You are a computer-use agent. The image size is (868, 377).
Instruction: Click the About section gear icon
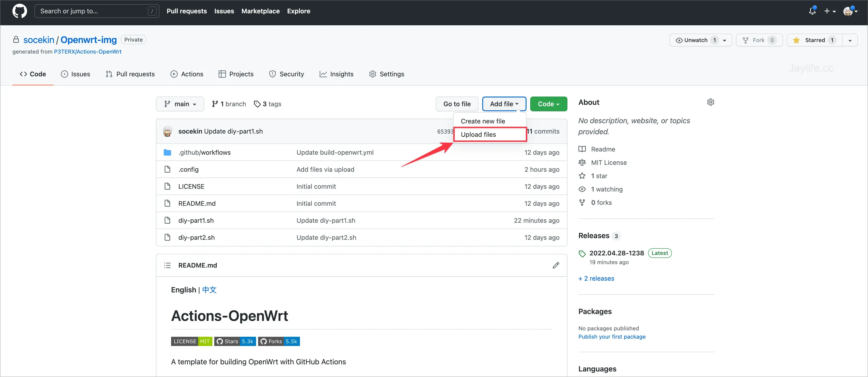(710, 102)
